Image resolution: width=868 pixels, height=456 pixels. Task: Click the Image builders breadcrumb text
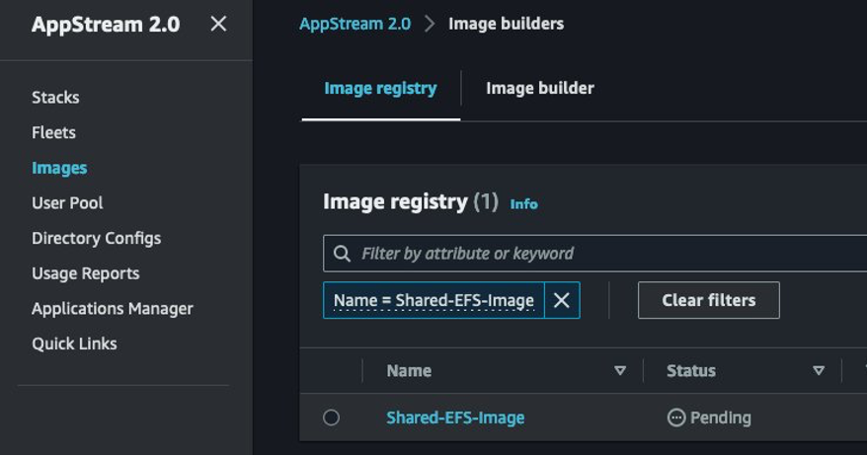coord(506,24)
